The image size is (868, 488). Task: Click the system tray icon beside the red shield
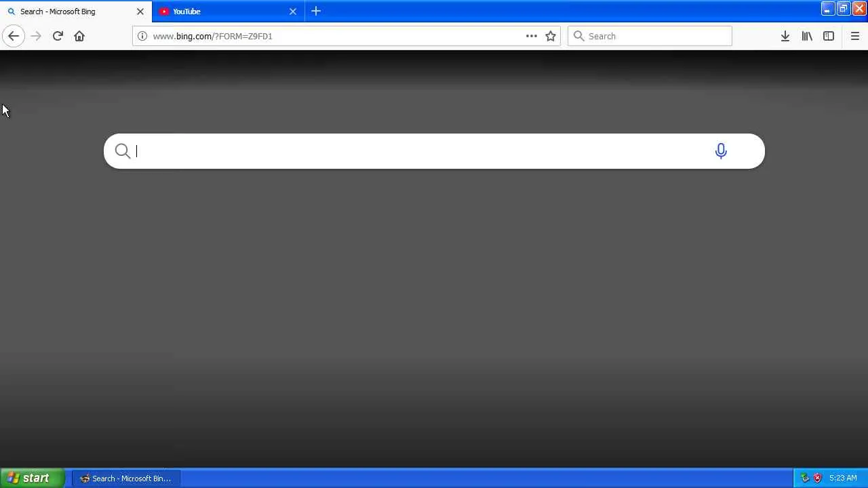805,479
